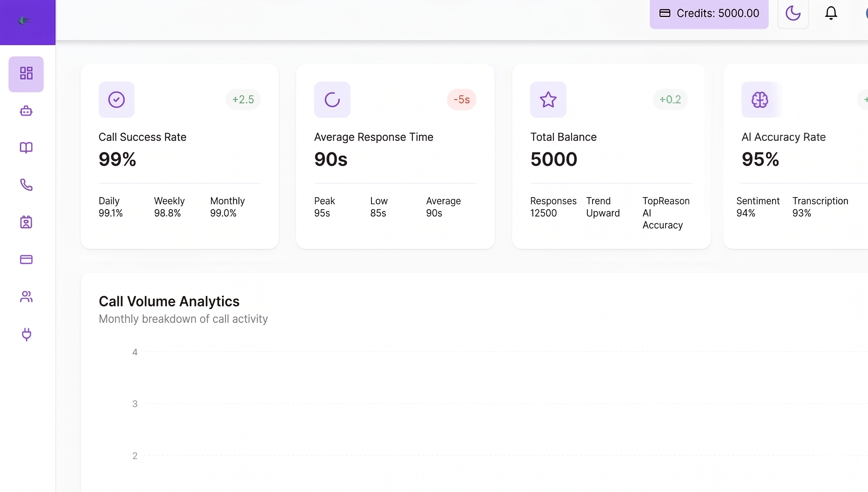868x492 pixels.
Task: Click the TopReason AI Accuracy stat
Action: pos(666,213)
